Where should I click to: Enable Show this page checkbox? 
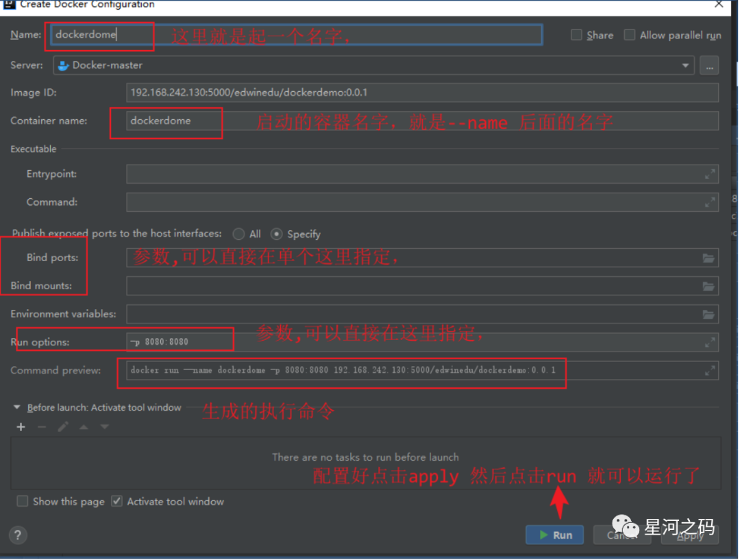point(22,502)
